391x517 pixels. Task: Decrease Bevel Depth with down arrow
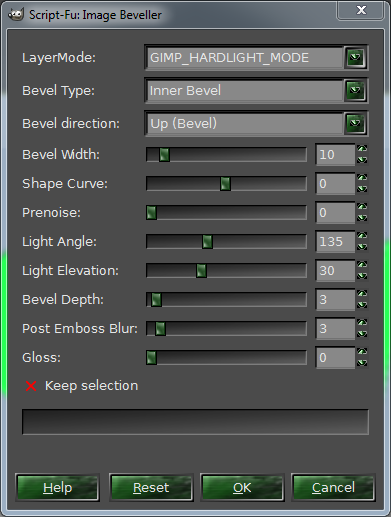tap(362, 305)
